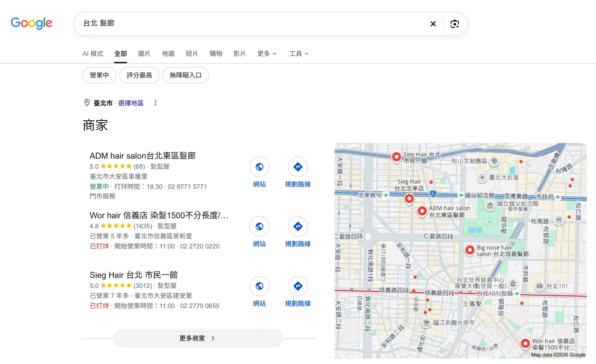Go to the Google logo homepage
Viewport: 596px width, 364px height.
tap(32, 23)
